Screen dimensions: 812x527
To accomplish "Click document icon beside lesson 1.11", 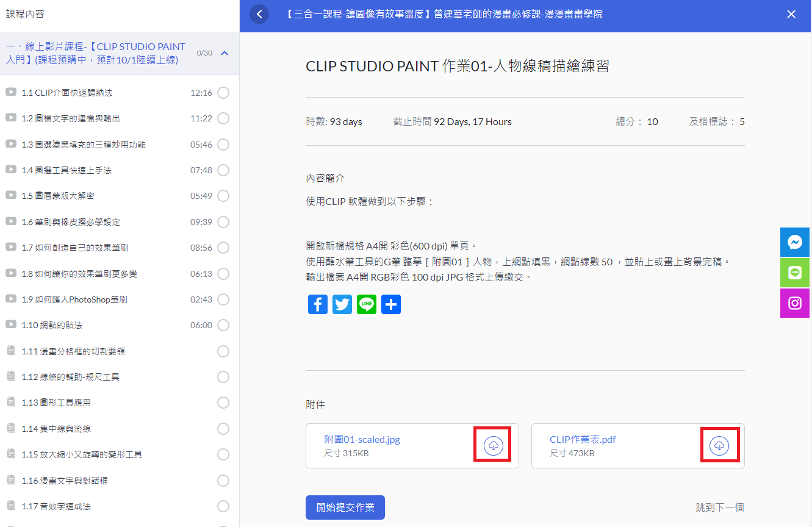I will point(10,351).
